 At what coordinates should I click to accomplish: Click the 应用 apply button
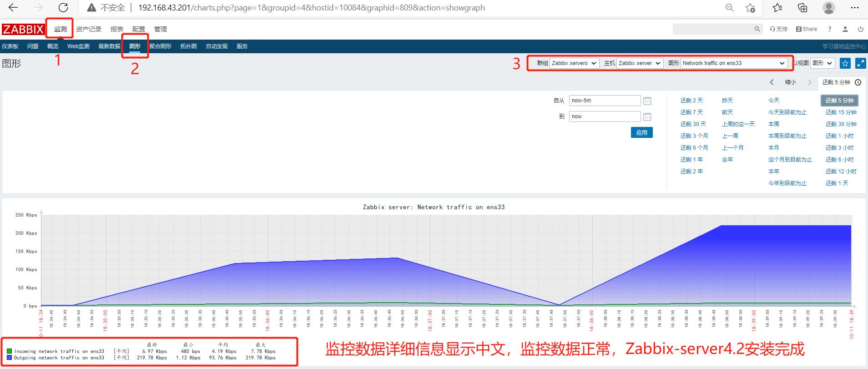point(642,132)
